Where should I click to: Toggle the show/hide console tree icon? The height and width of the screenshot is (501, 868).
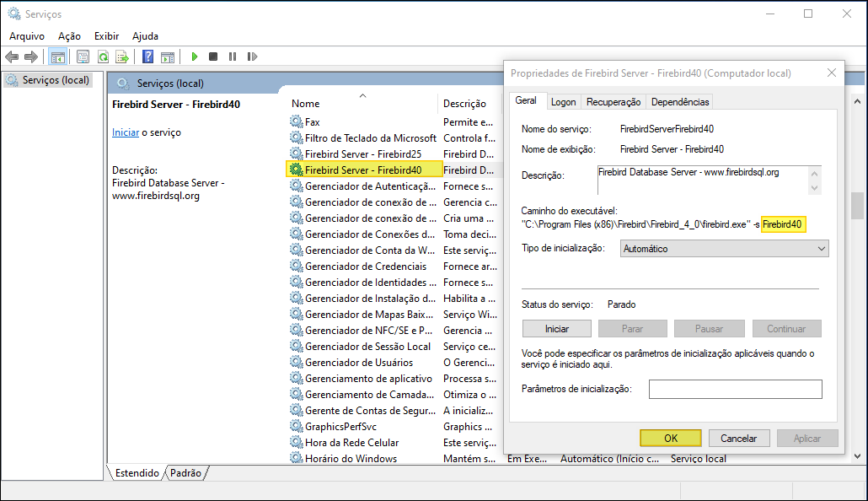click(57, 57)
